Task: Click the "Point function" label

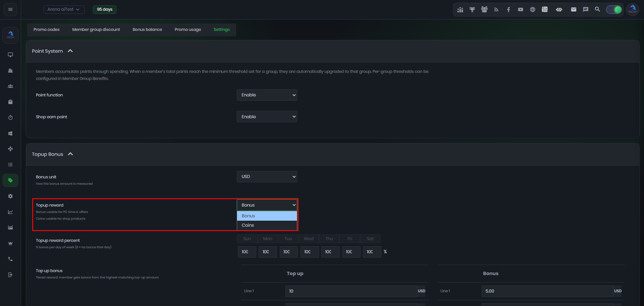Action: (49, 95)
